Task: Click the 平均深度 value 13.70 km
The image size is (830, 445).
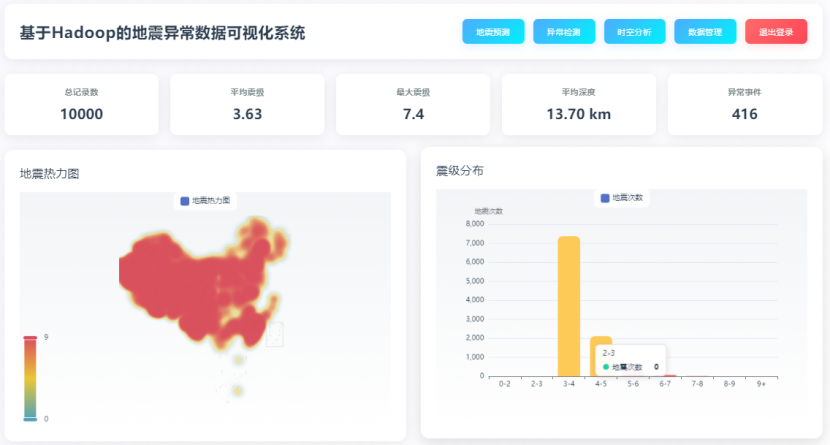Action: pyautogui.click(x=579, y=114)
